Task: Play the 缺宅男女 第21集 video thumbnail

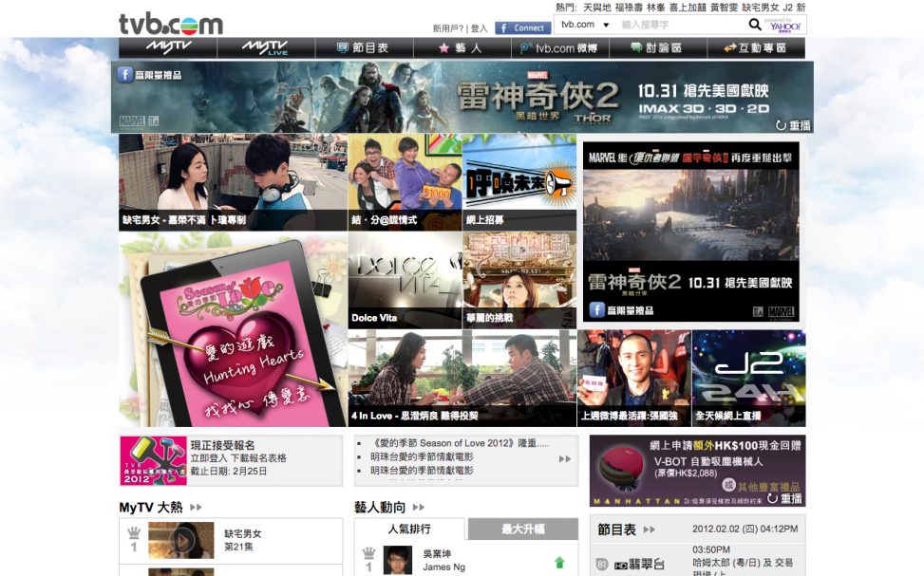Action: [x=181, y=540]
